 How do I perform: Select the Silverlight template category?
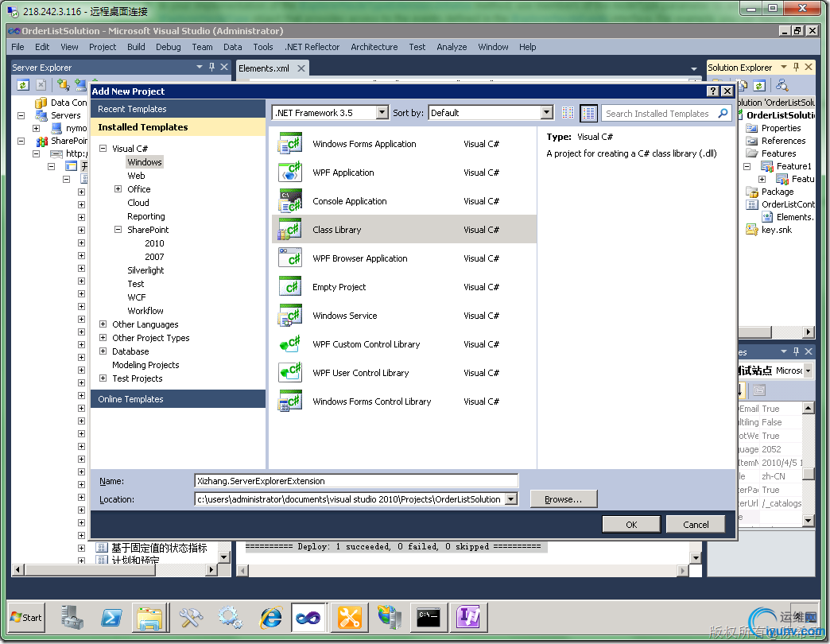pos(145,270)
